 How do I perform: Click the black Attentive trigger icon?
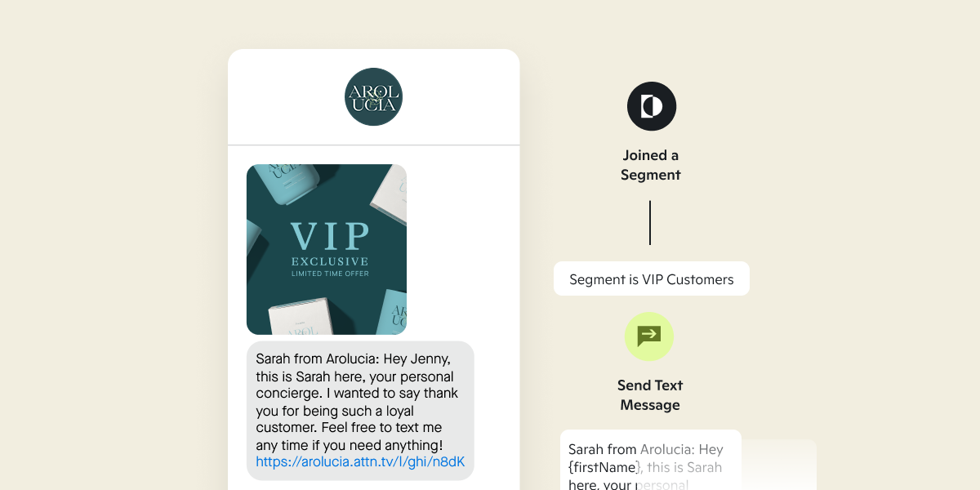point(651,106)
